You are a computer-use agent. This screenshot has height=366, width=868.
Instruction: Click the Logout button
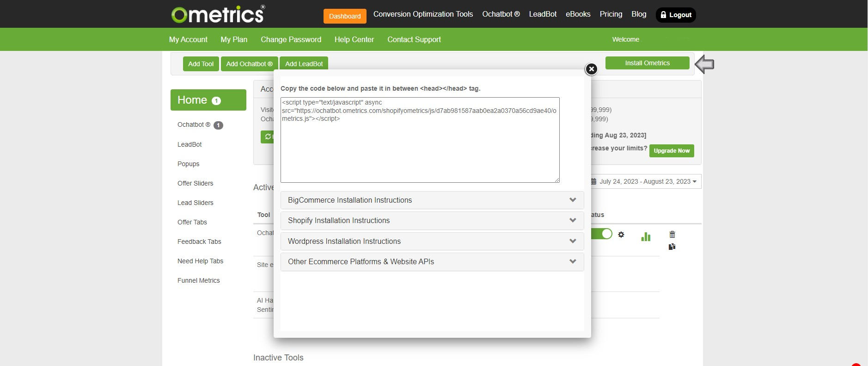point(676,15)
